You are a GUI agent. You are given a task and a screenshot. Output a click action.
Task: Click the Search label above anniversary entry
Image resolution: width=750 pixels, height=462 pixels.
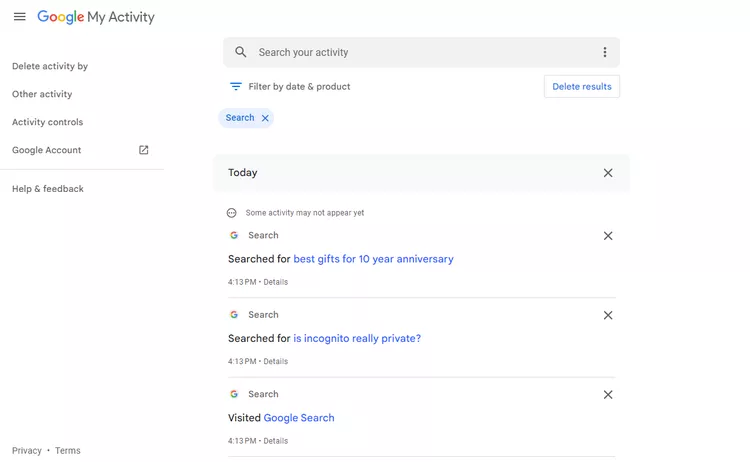(x=263, y=235)
